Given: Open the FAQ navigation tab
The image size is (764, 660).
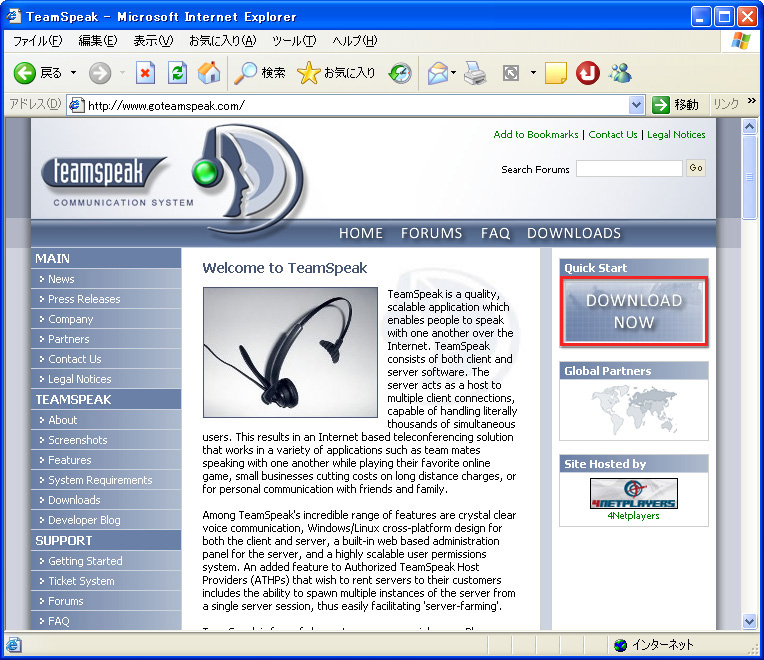Looking at the screenshot, I should click(x=495, y=233).
